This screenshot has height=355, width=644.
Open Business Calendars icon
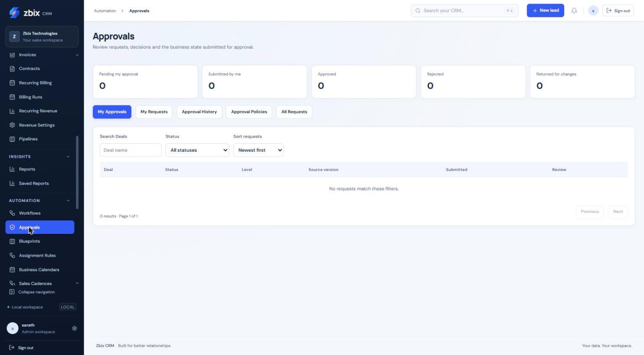point(12,270)
